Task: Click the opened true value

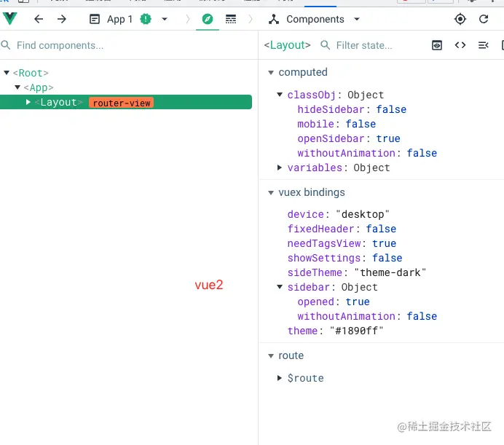Action: pos(358,302)
